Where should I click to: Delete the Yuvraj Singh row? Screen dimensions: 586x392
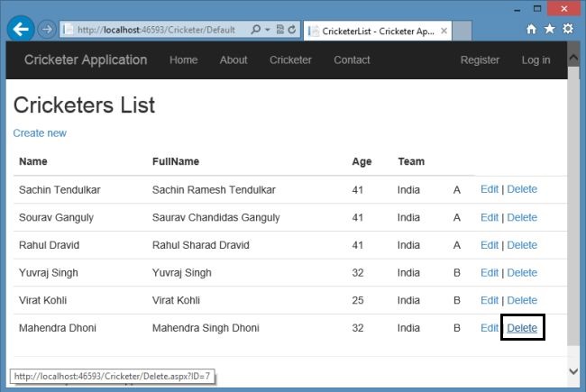pos(522,273)
